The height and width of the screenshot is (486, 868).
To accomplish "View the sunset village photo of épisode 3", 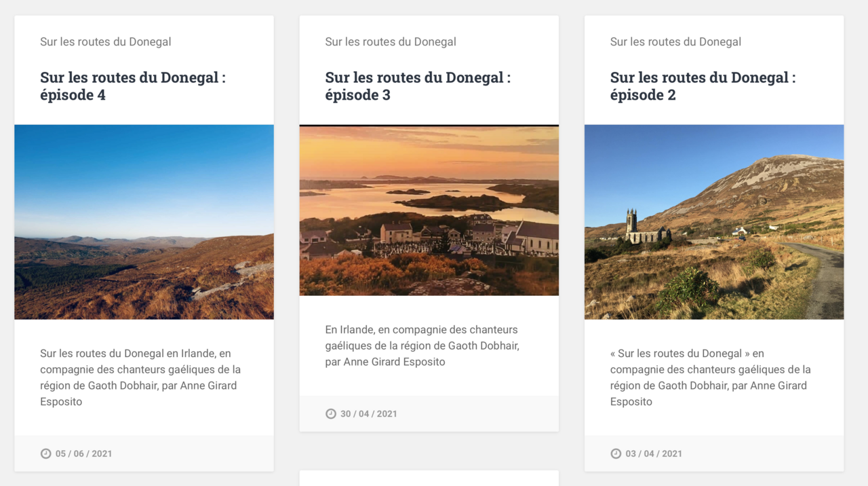I will [429, 210].
